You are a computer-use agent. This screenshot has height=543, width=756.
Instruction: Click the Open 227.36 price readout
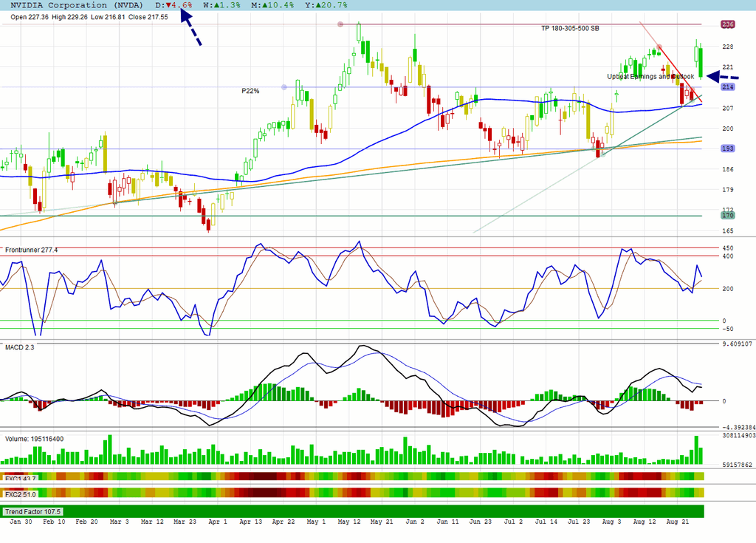[30, 17]
